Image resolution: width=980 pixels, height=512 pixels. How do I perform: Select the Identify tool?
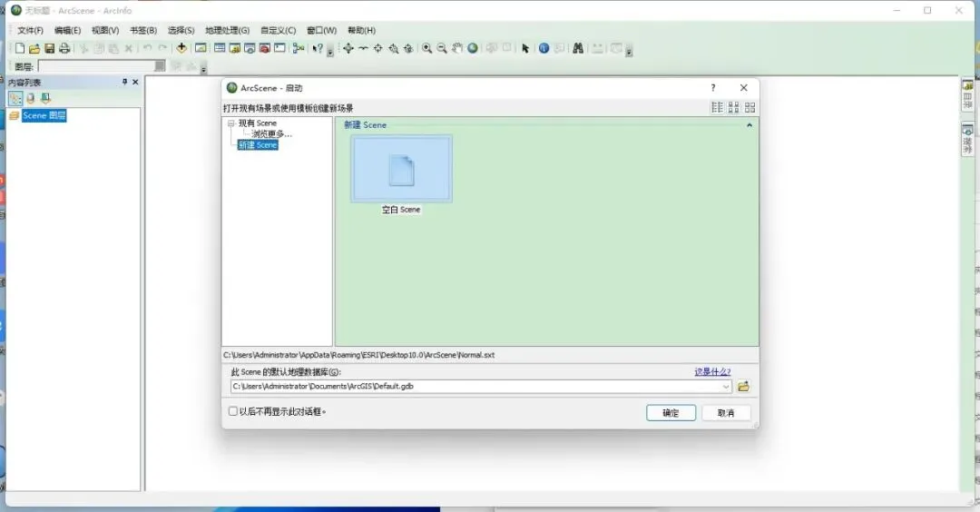click(544, 48)
